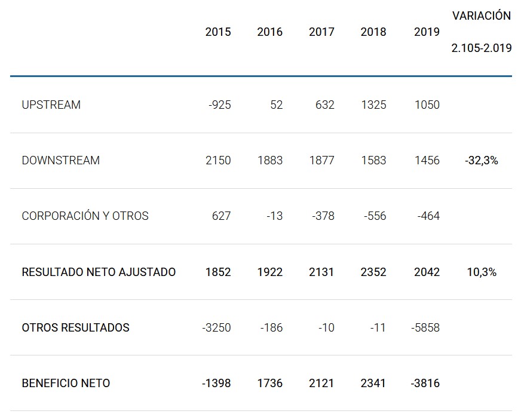
Task: Select the Downstream 2016 value 1883
Action: pos(270,161)
